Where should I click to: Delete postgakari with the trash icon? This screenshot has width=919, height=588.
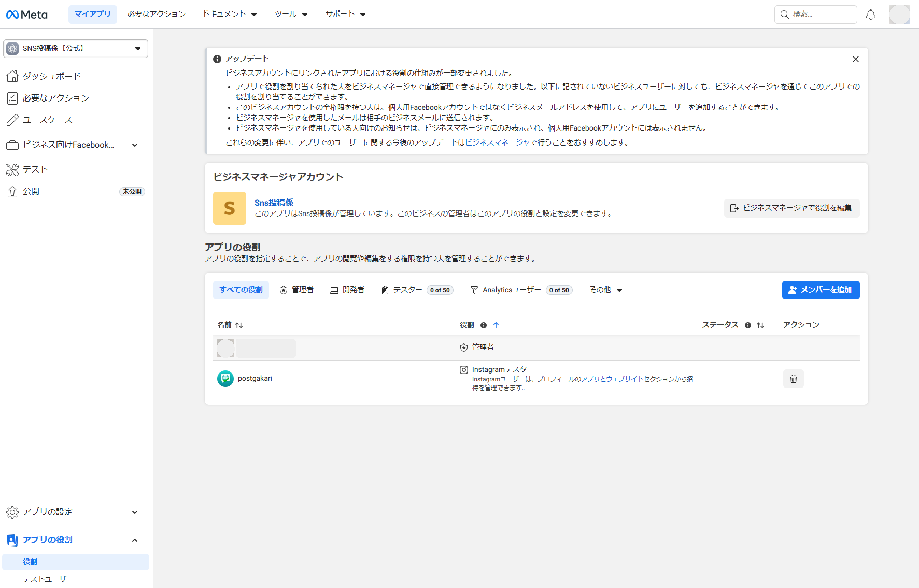tap(794, 379)
